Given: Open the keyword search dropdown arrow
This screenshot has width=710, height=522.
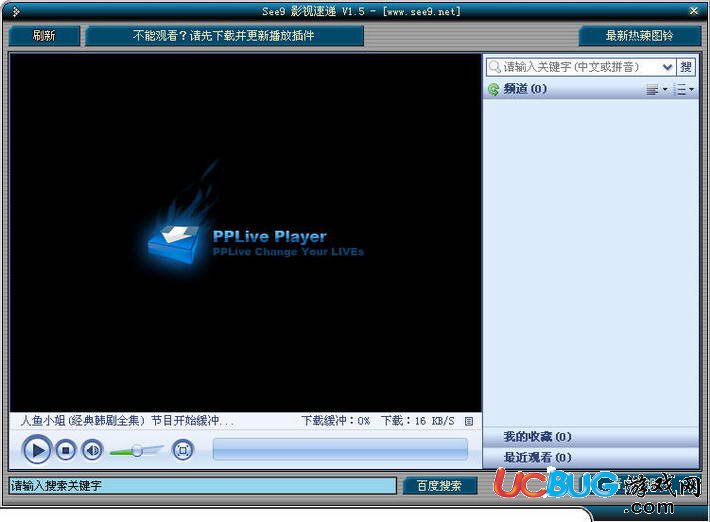Looking at the screenshot, I should click(667, 67).
